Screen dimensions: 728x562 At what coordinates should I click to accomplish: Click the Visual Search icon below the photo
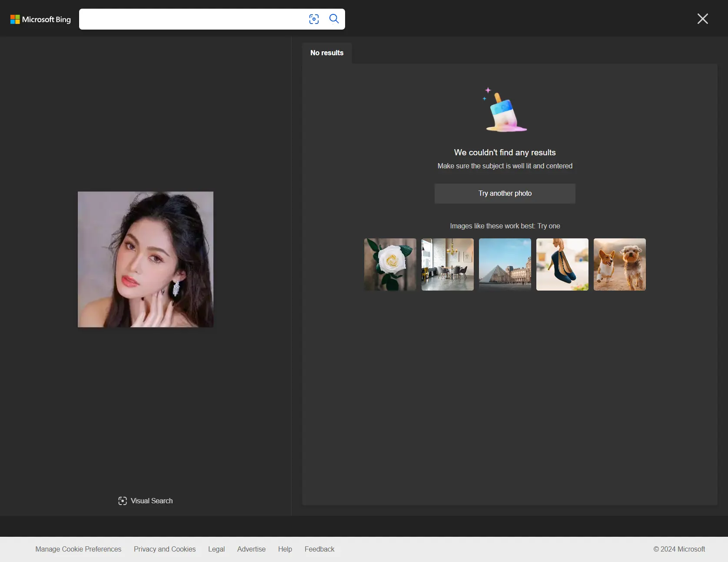123,501
